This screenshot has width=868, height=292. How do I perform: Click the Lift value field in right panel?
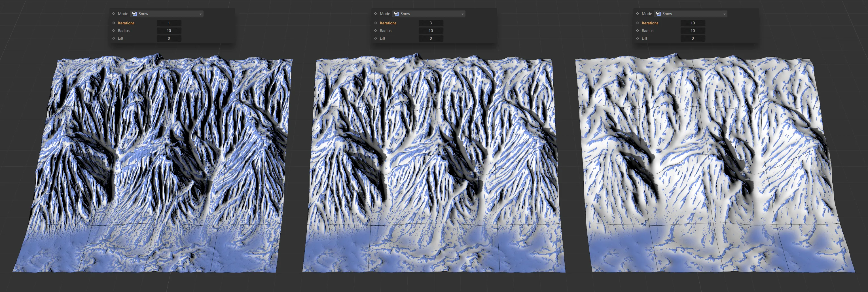click(693, 38)
